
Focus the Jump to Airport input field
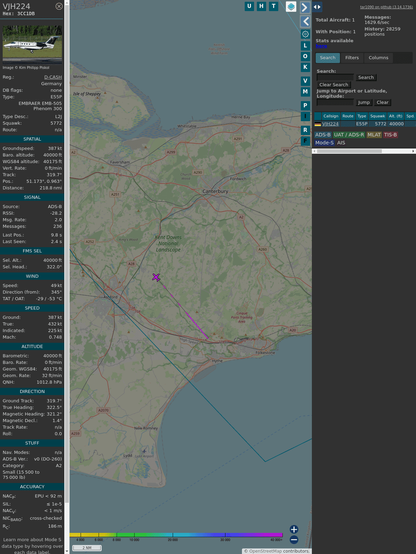335,102
